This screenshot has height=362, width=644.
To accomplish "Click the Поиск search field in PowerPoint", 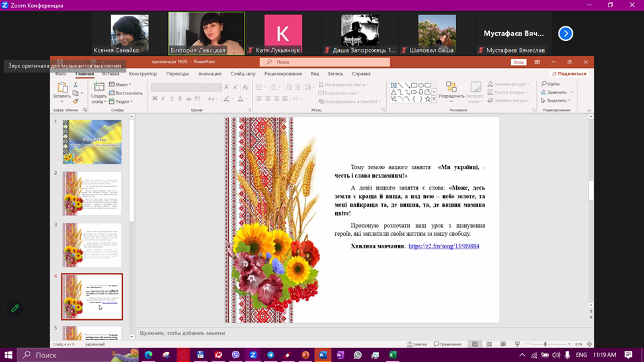I will (325, 62).
